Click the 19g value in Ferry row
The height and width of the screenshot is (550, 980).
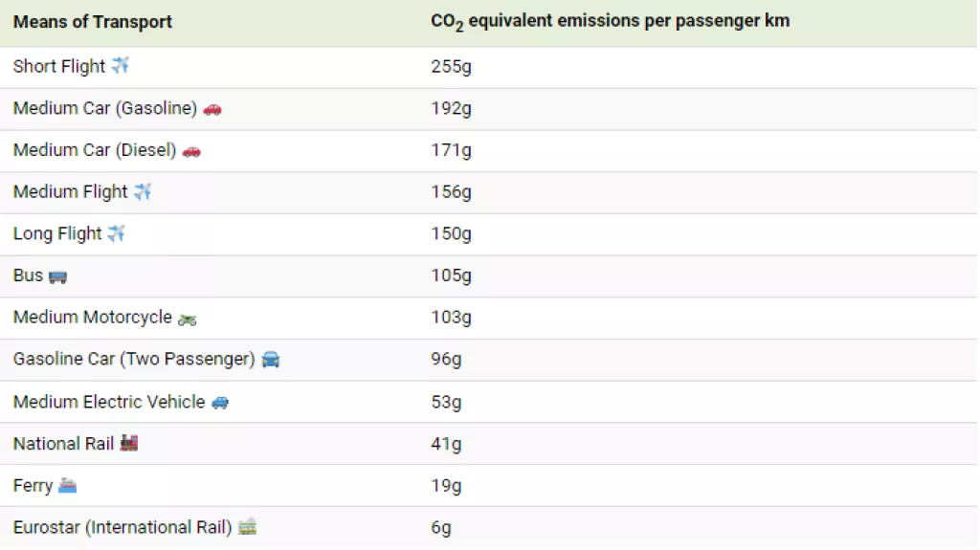tap(446, 486)
